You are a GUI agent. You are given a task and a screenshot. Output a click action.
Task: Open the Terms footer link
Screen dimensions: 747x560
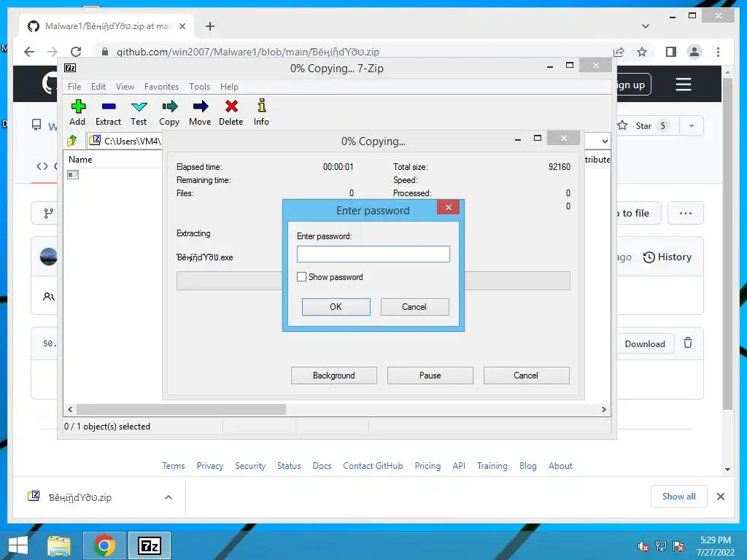pos(174,466)
